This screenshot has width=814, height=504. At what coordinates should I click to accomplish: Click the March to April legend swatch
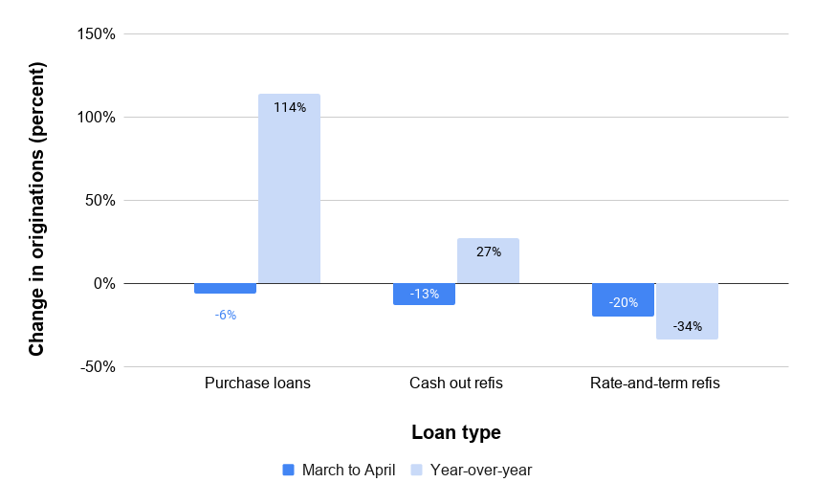click(288, 470)
